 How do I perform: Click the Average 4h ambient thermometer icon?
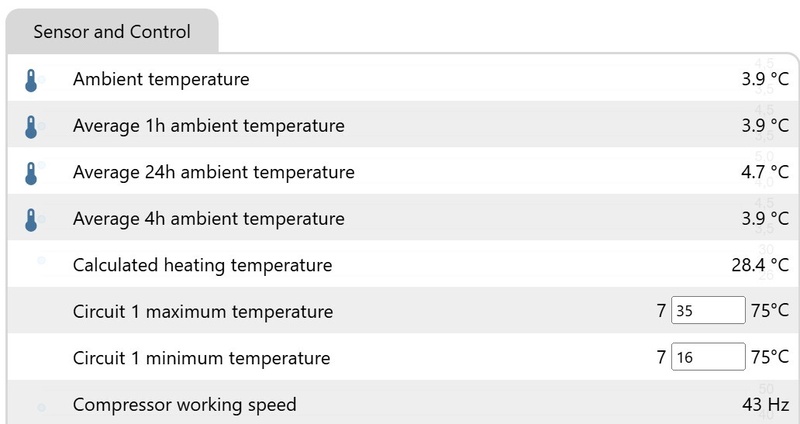[x=31, y=219]
